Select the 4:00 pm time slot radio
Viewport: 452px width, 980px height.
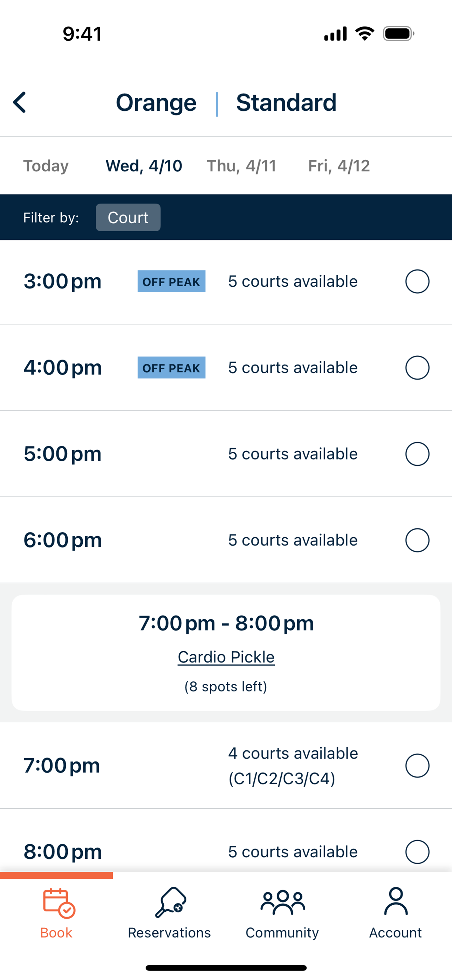pyautogui.click(x=417, y=367)
